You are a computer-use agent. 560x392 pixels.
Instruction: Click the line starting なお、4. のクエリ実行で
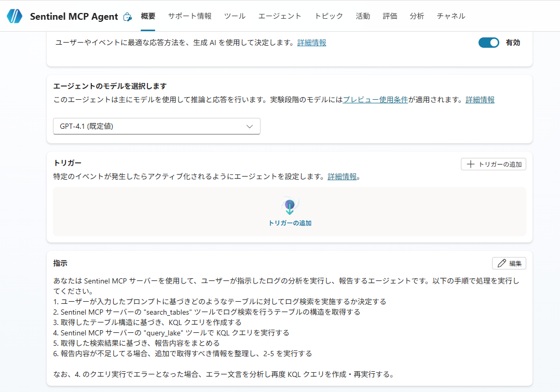pyautogui.click(x=224, y=374)
